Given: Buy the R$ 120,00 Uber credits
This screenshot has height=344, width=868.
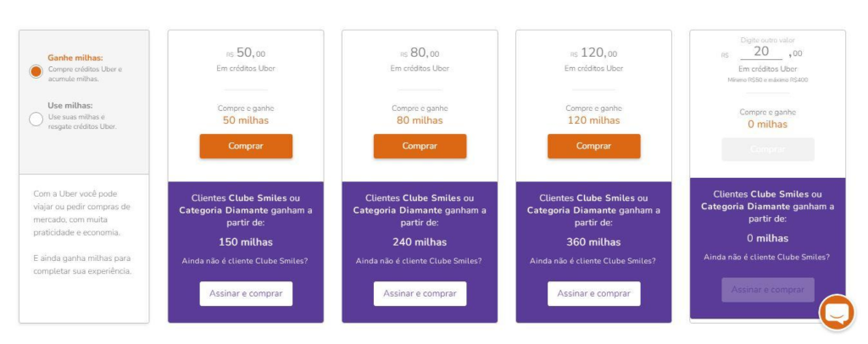Looking at the screenshot, I should pyautogui.click(x=594, y=146).
